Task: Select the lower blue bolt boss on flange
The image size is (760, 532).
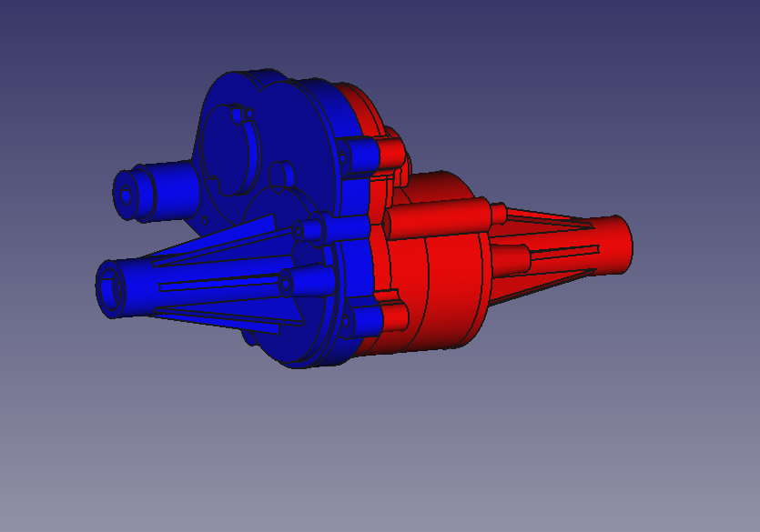Action: click(x=362, y=320)
